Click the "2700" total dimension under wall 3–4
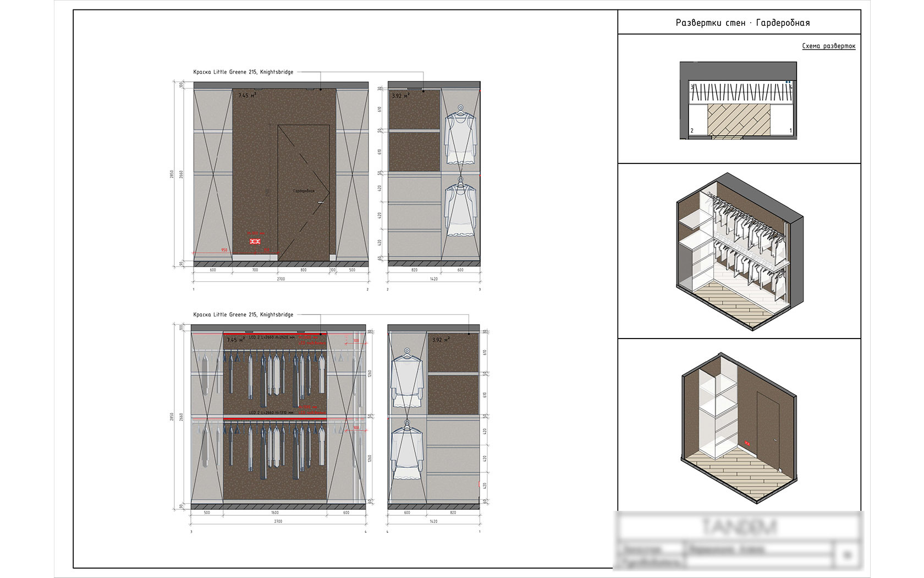Image resolution: width=924 pixels, height=578 pixels. (x=278, y=521)
